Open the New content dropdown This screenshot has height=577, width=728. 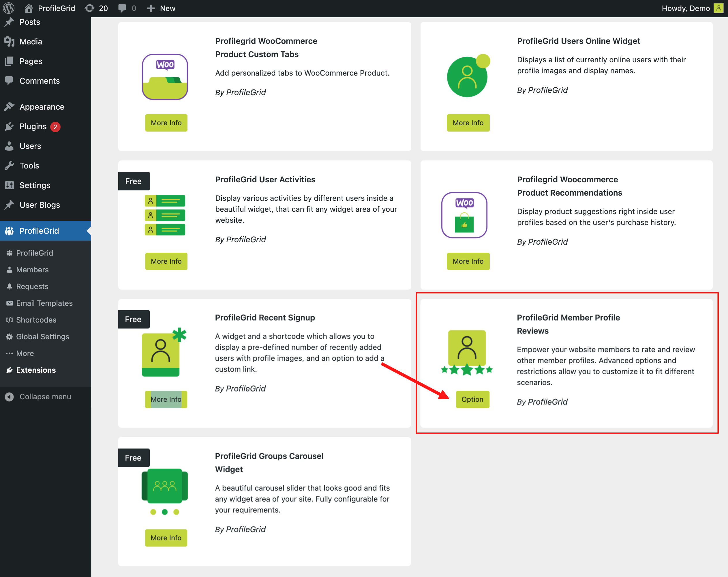point(162,8)
